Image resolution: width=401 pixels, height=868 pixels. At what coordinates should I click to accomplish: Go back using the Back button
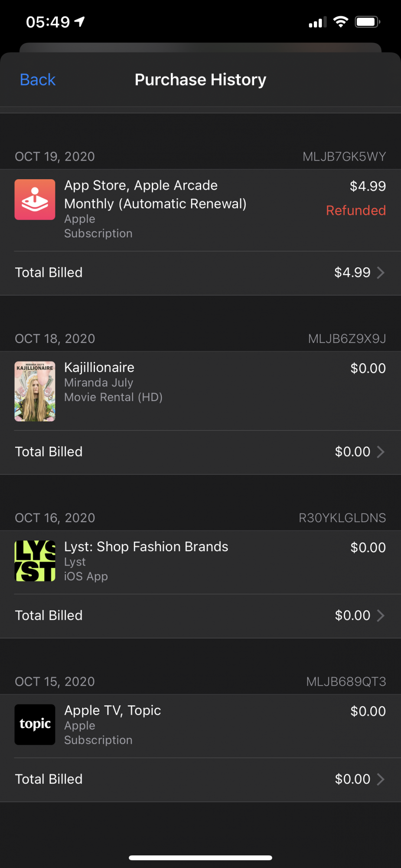point(38,80)
